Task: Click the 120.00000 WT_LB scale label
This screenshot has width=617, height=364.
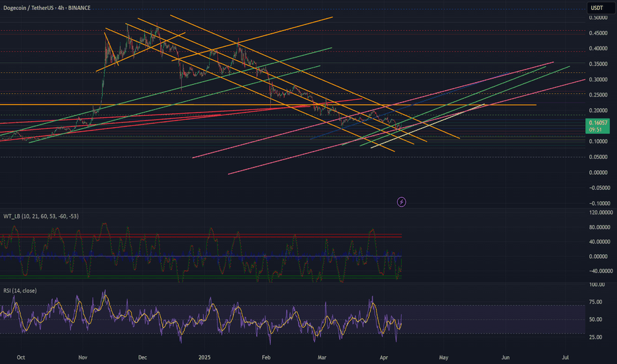Action: point(600,212)
